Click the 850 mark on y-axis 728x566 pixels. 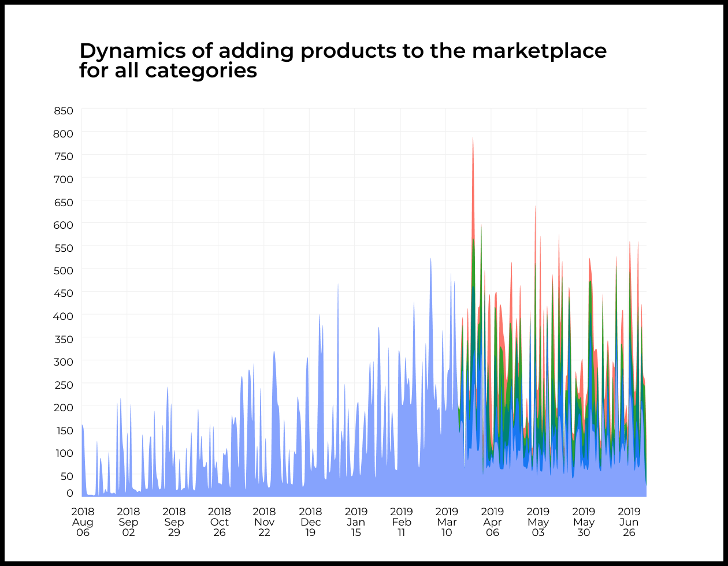pos(65,110)
